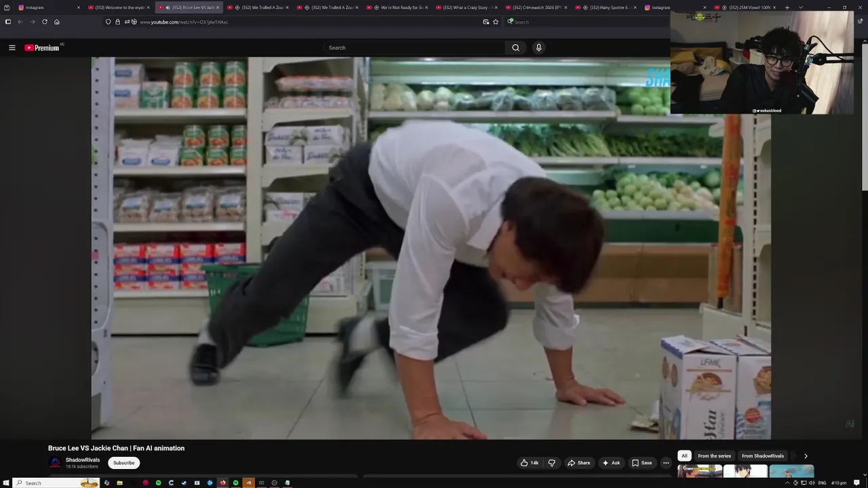The height and width of the screenshot is (488, 868).
Task: Open first recommended video thumbnail
Action: pos(699,471)
